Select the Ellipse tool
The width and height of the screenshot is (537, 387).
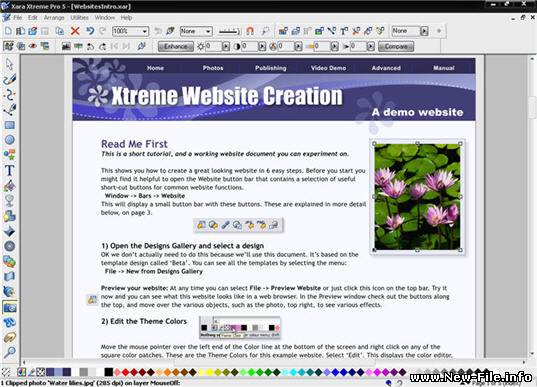click(9, 140)
